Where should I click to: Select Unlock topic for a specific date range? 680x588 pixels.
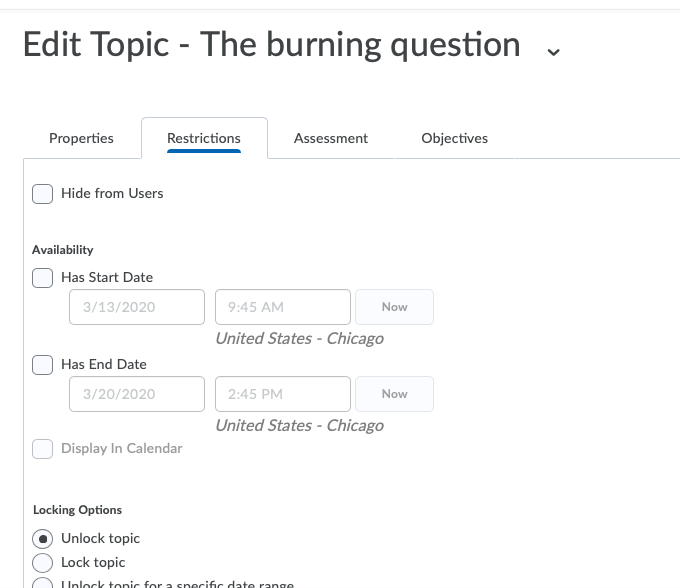[43, 583]
